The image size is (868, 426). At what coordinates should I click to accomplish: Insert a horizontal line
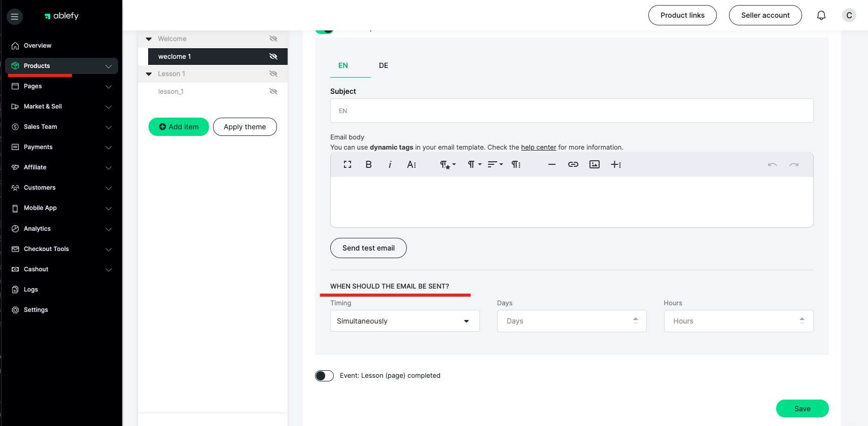pyautogui.click(x=552, y=164)
